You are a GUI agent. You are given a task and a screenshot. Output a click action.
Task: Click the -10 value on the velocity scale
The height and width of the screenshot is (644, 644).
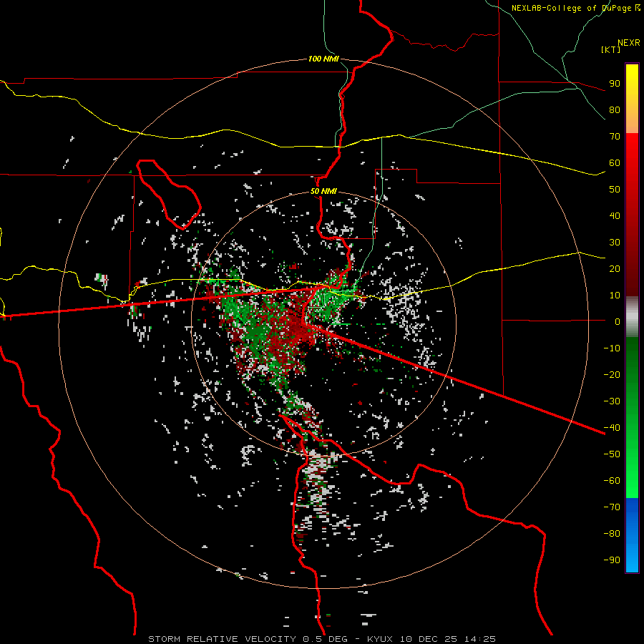(x=612, y=348)
